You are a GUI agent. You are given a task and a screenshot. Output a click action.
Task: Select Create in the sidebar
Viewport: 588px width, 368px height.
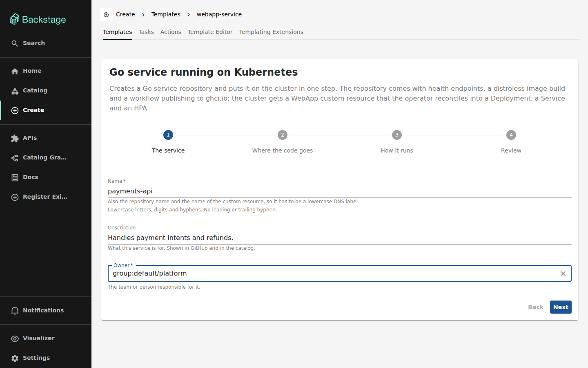tap(46, 110)
